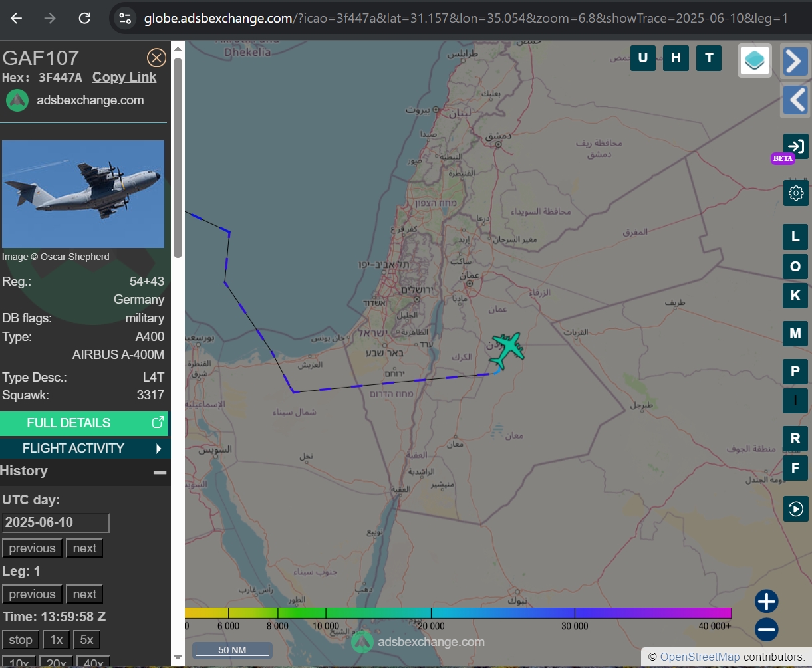Screen dimensions: 812x668
Task: Click the adsbexchange.com logo icon in sidebar
Action: [17, 100]
